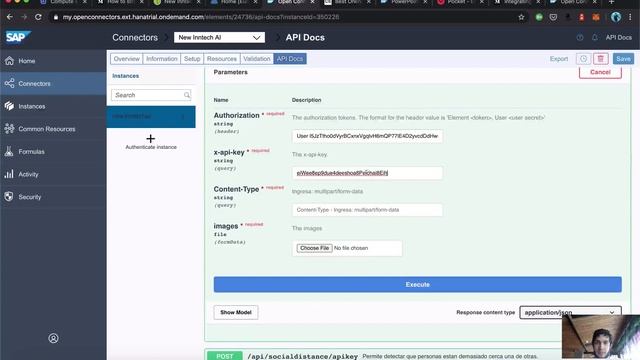
Task: Click the Show Model button
Action: point(236,312)
